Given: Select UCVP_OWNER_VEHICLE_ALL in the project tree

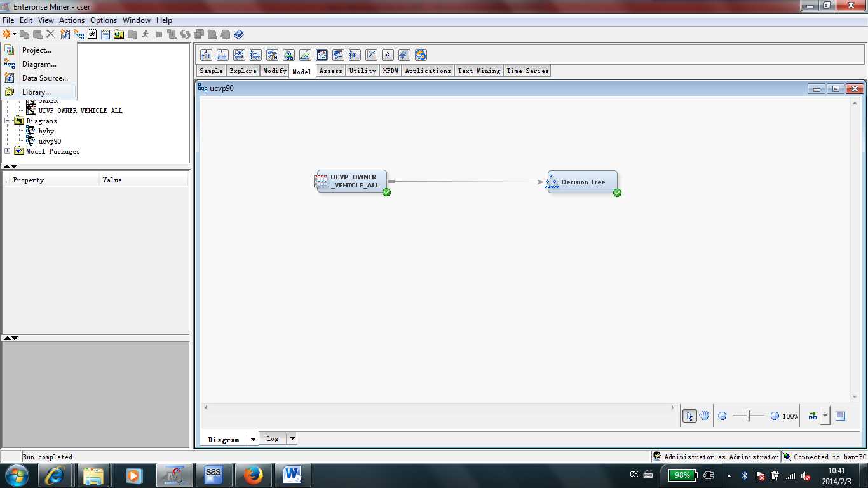Looking at the screenshot, I should (x=80, y=111).
